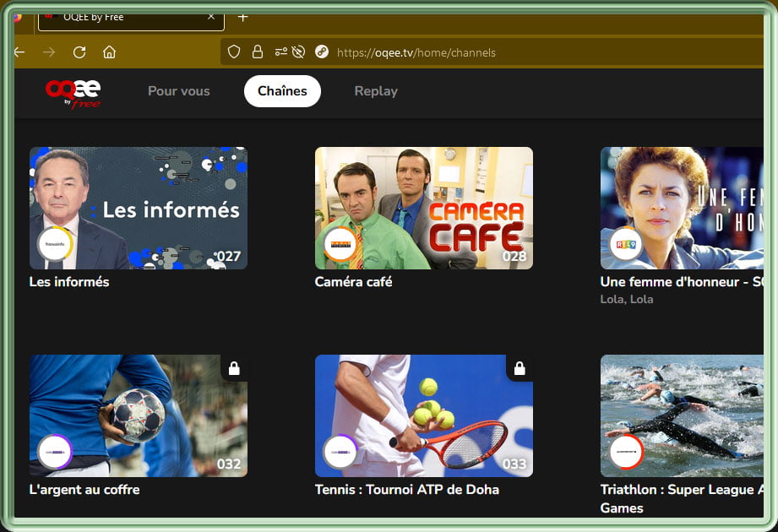Click the crossed-out autoplay blocked icon
Viewport: 778px width, 532px height.
point(298,52)
